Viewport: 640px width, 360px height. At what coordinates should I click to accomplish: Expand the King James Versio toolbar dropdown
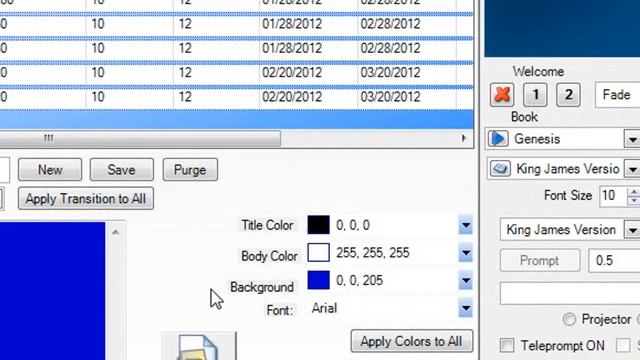632,169
